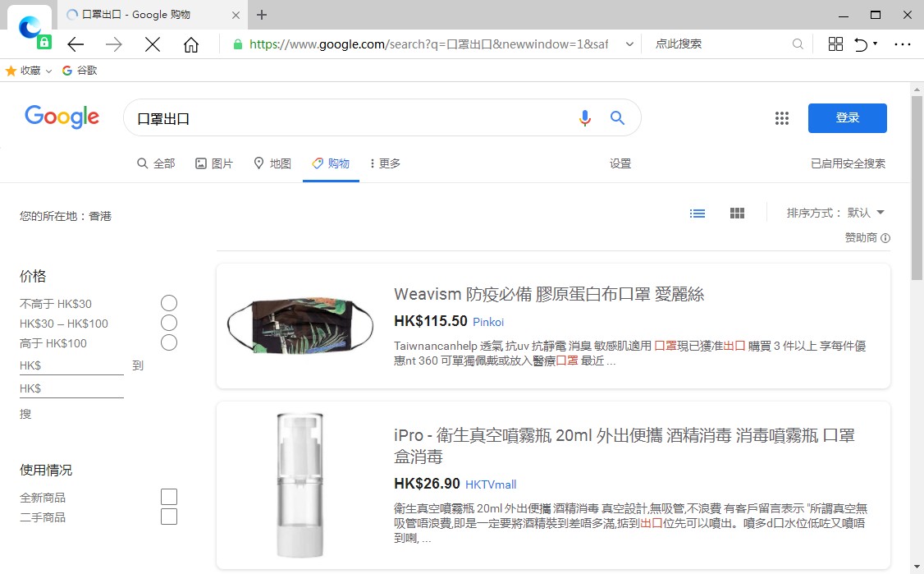Select the 不高于 HK$30 price filter
The width and height of the screenshot is (924, 574).
click(x=169, y=303)
